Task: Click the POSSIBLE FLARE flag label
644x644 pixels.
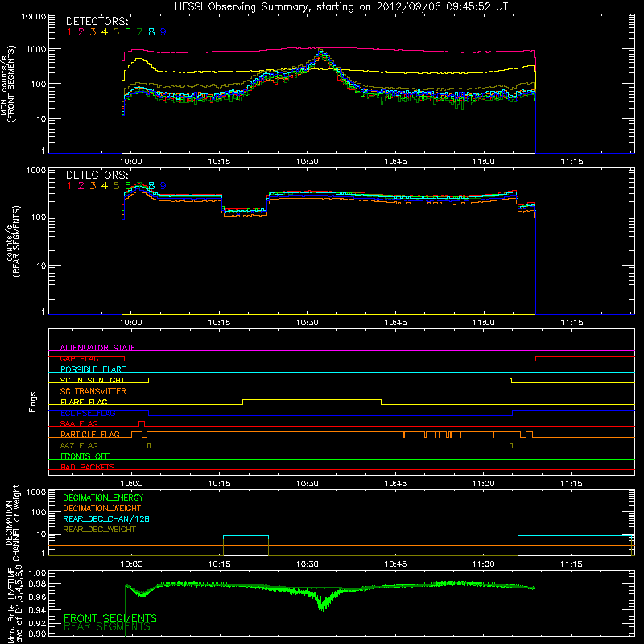Action: (93, 369)
